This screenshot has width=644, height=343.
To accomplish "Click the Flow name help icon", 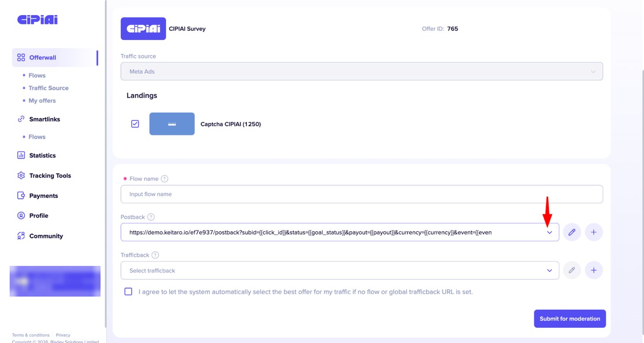I will [165, 179].
